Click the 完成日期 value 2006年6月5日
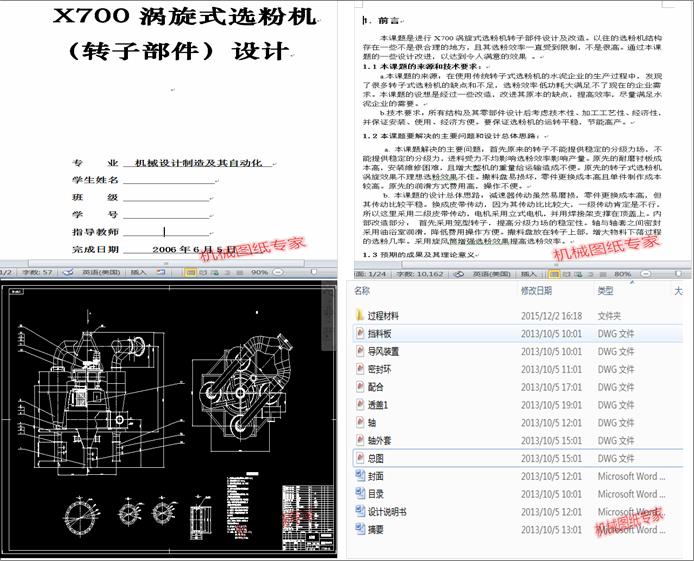 coord(194,250)
